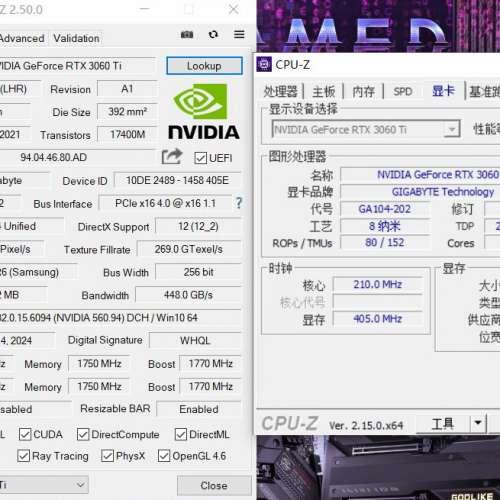500x500 pixels.
Task: Click the 405.0 MHz memory clock value
Action: tap(377, 319)
